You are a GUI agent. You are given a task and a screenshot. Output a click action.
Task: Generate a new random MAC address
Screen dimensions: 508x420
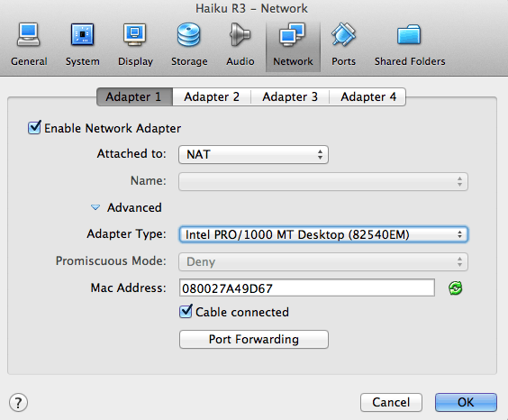[x=455, y=288]
